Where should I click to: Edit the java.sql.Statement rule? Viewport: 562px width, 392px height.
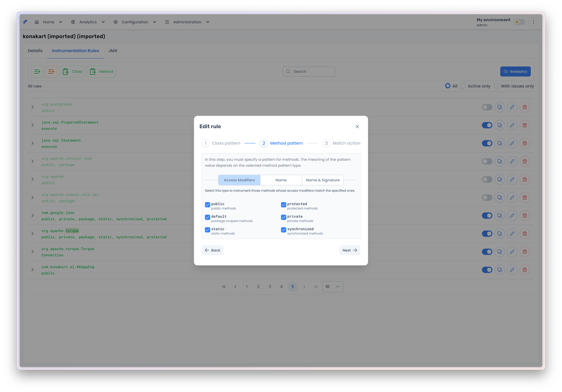(x=512, y=143)
